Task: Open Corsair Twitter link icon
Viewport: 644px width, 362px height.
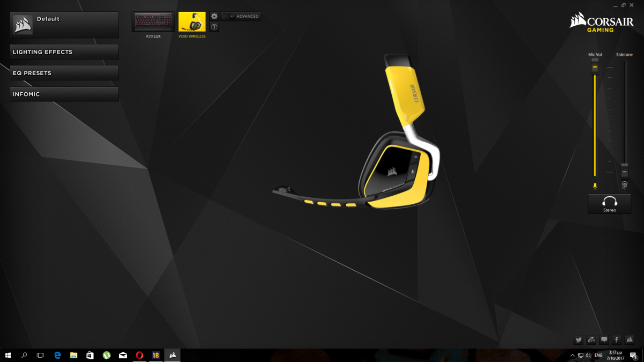Action: point(579,339)
